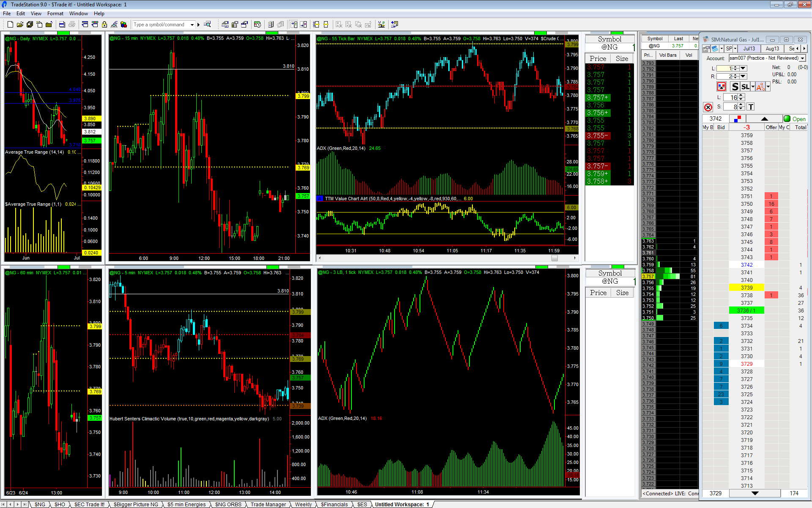Increase the L 16 value with spinner
Screen dimensions: 812x508
(741, 96)
